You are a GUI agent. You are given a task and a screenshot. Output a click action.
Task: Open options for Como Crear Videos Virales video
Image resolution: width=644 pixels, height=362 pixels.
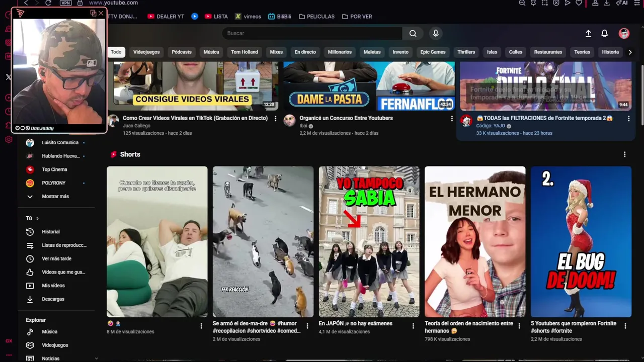click(275, 119)
